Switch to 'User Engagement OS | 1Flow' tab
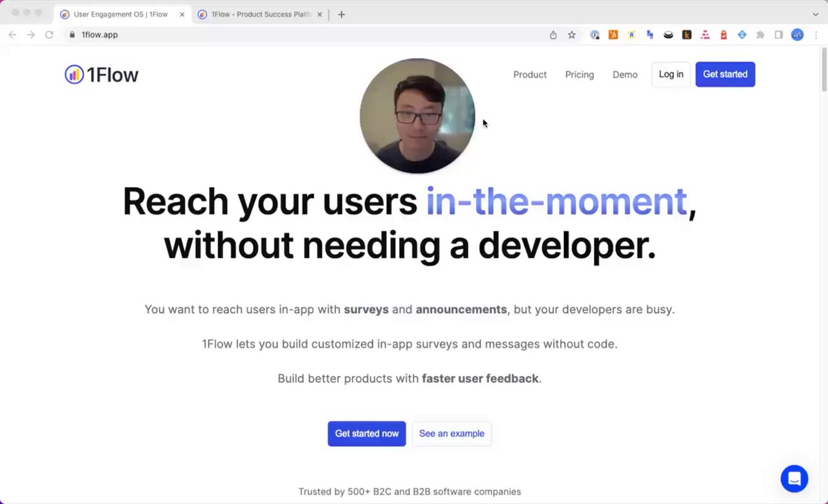The image size is (828, 504). point(121,14)
